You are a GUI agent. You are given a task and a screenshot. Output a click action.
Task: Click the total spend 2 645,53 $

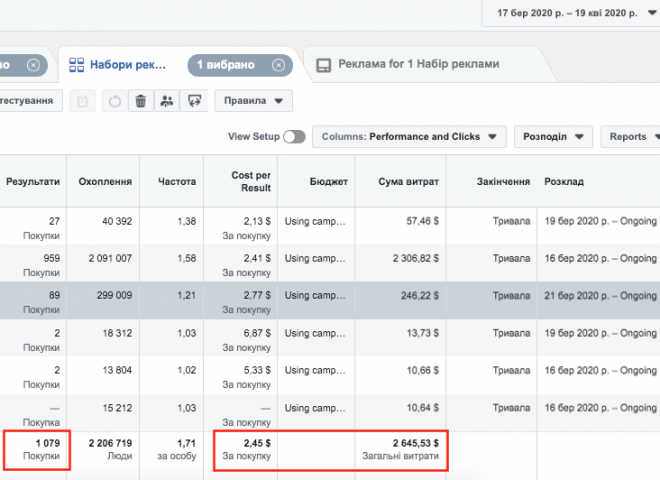coord(415,443)
